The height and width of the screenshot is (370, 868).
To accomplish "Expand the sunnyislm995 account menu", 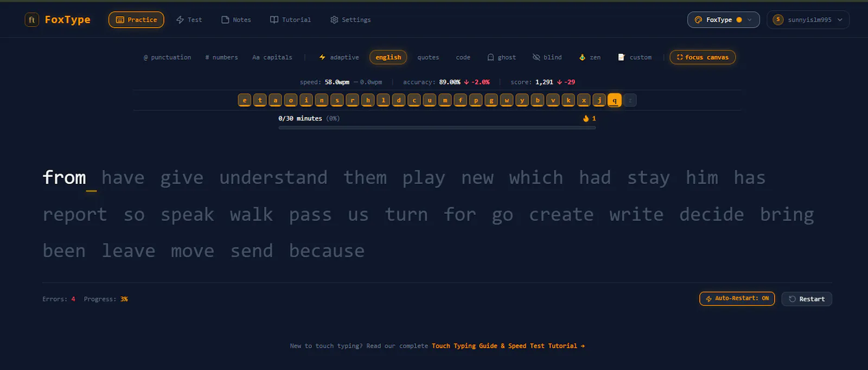I will point(808,20).
